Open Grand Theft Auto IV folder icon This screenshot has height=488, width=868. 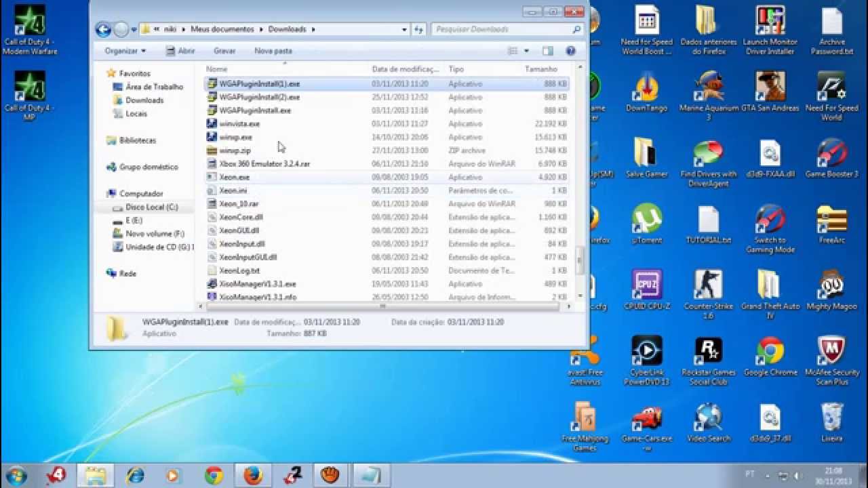click(770, 295)
